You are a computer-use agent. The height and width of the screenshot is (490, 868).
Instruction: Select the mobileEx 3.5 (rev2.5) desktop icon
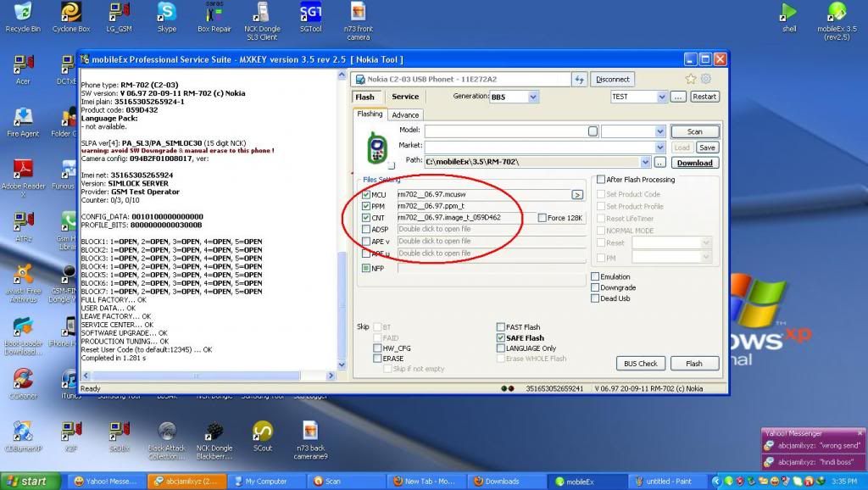pyautogui.click(x=837, y=21)
